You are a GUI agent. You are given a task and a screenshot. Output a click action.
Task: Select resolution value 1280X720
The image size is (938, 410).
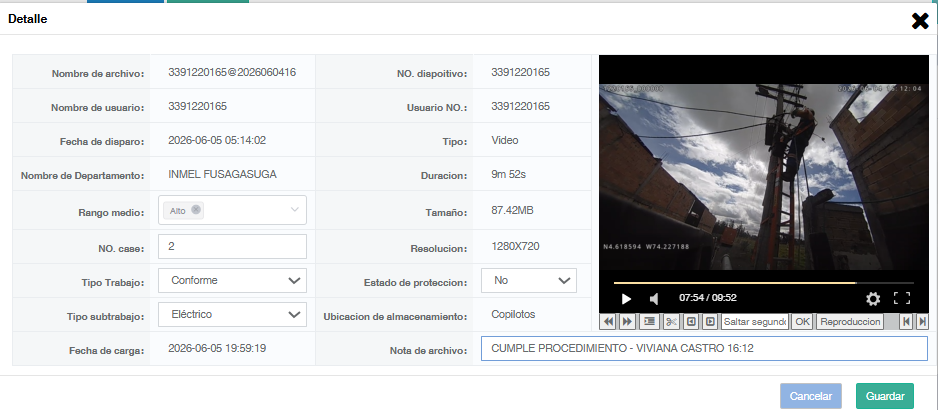point(516,246)
